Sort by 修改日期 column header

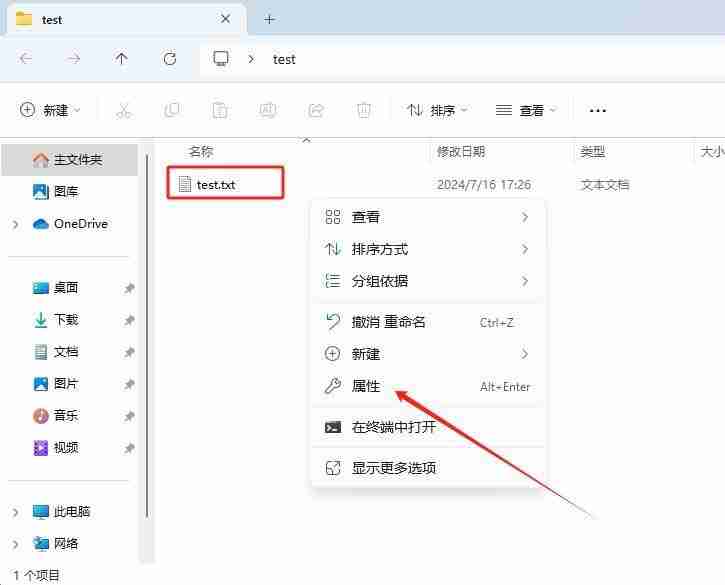click(461, 151)
